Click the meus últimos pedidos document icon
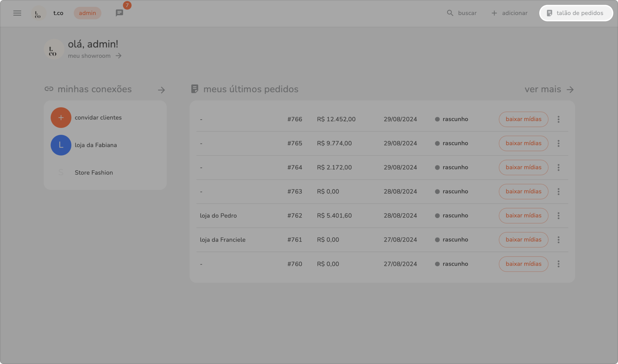The image size is (618, 364). 194,89
